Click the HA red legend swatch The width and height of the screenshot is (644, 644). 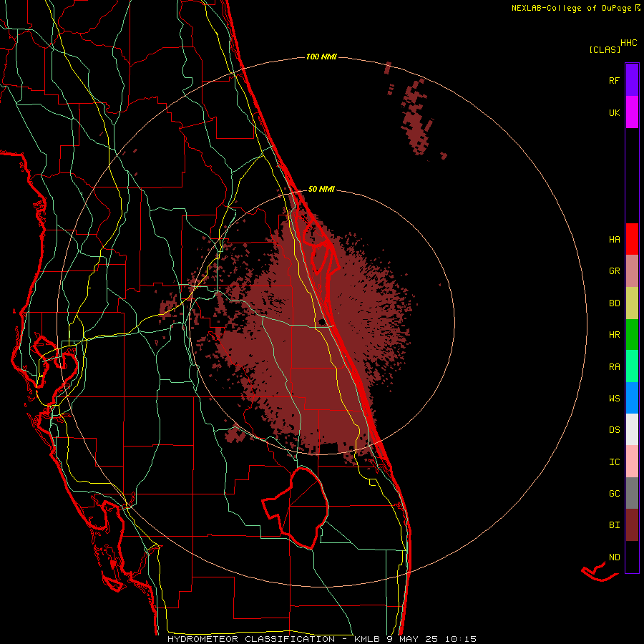click(x=632, y=239)
